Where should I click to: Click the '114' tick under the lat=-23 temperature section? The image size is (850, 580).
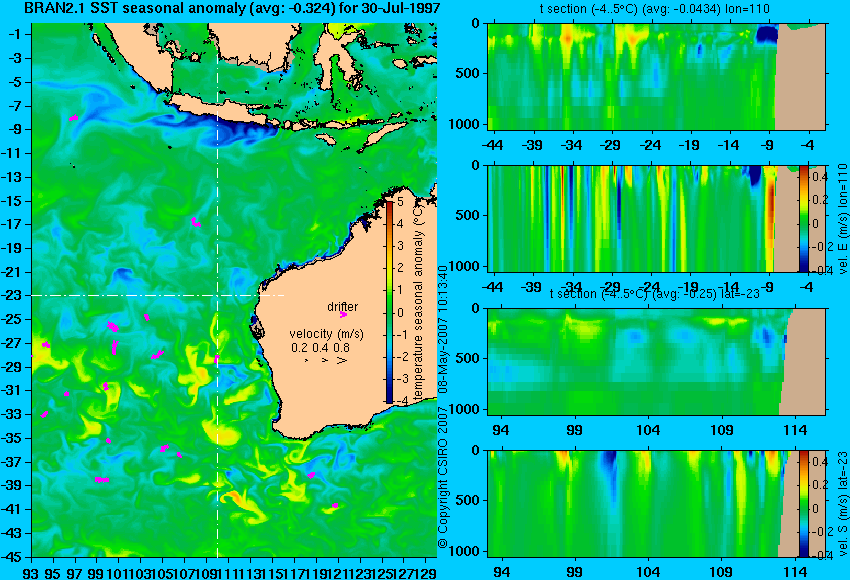[x=795, y=430]
